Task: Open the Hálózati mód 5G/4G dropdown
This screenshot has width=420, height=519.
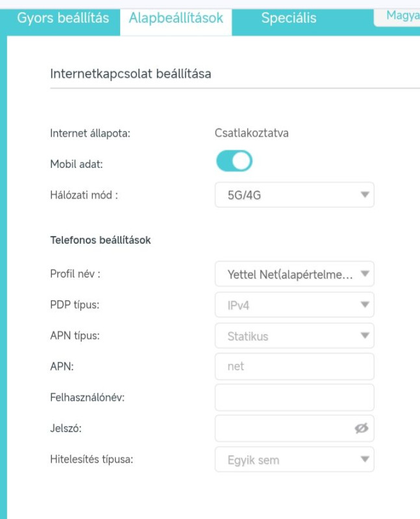Action: point(294,194)
